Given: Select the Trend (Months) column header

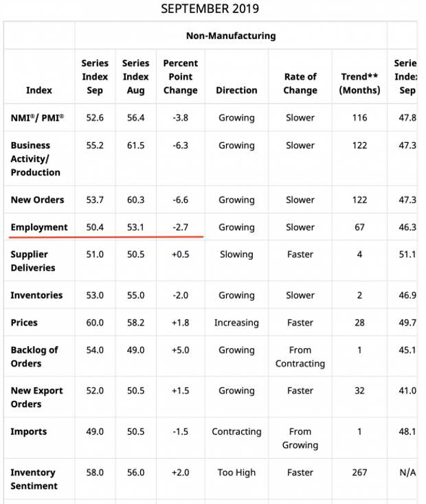Looking at the screenshot, I should pos(360,83).
